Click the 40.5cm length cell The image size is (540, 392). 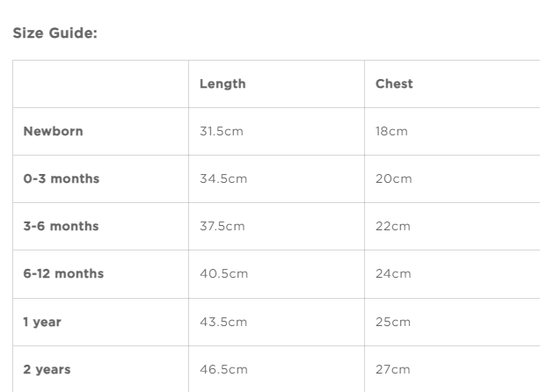224,274
